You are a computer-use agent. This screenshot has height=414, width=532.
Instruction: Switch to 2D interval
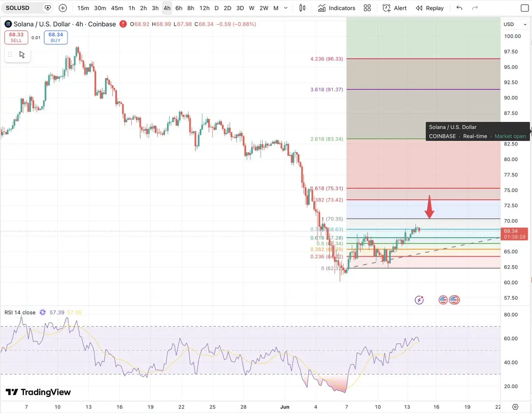click(227, 8)
